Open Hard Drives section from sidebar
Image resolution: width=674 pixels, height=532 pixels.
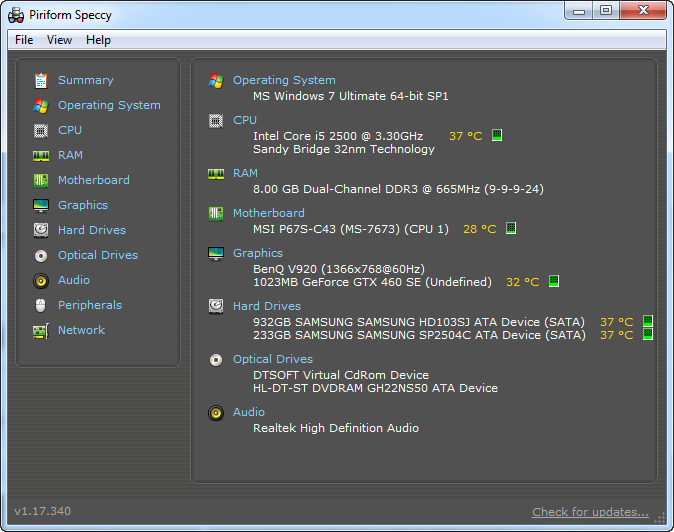pos(92,230)
